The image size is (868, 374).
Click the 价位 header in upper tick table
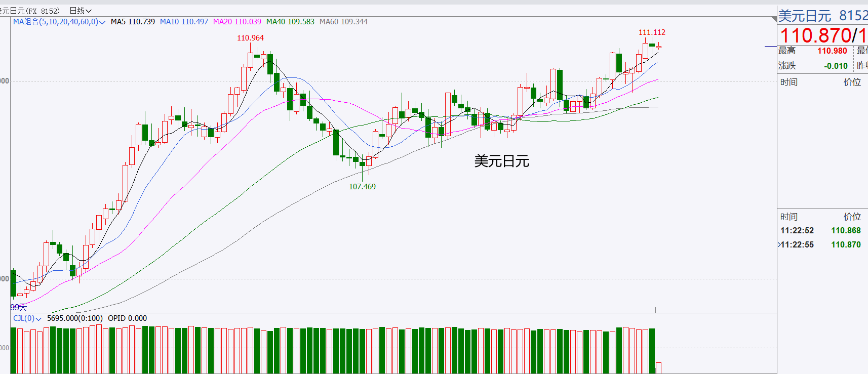(x=852, y=82)
